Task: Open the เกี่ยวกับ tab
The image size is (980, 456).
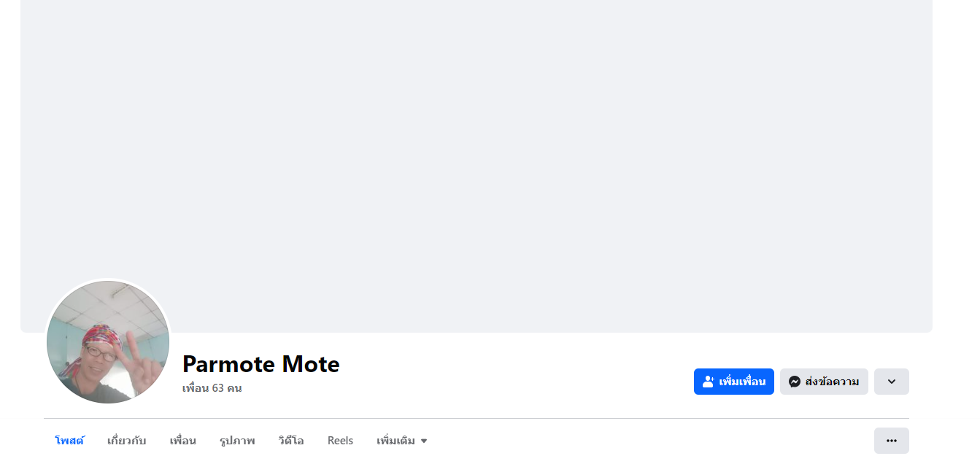Action: (126, 441)
